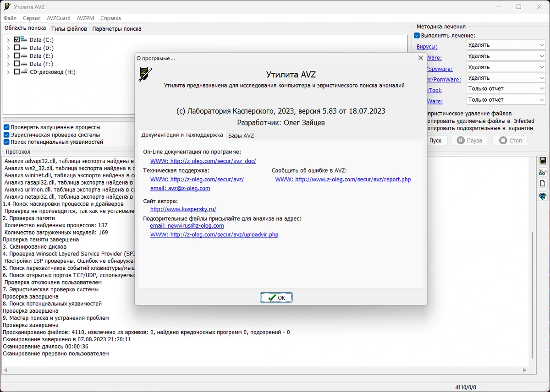The width and height of the screenshot is (550, 392).
Task: Click OK in the About dialog
Action: (x=276, y=298)
